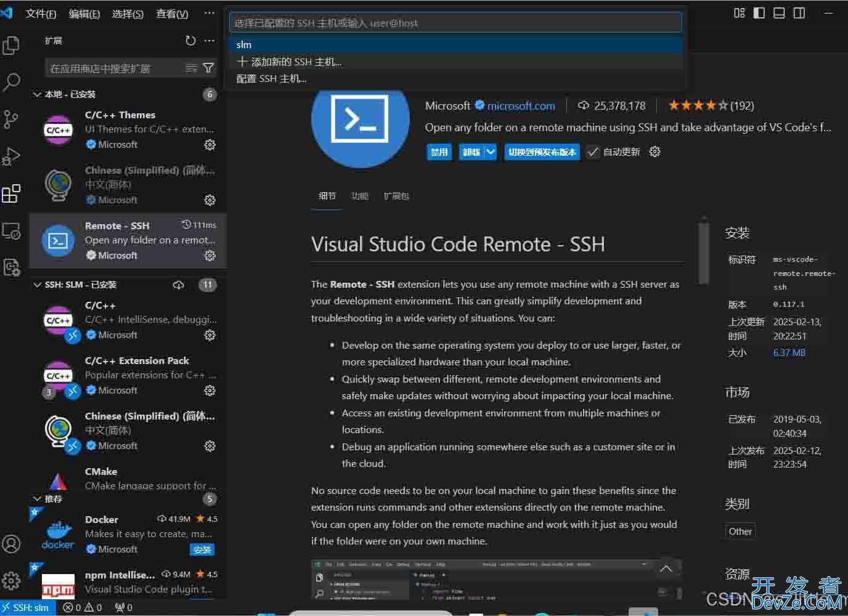Switch to the Extension Pack tab
848x616 pixels.
396,196
